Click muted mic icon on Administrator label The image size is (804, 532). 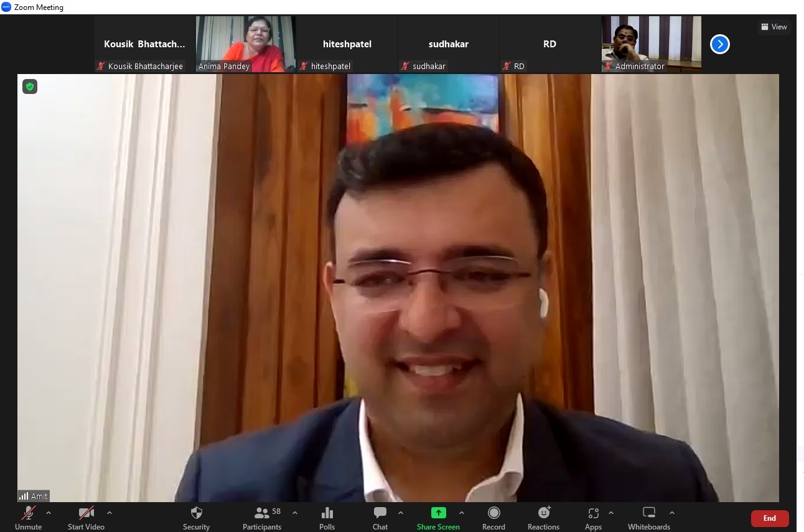point(608,66)
